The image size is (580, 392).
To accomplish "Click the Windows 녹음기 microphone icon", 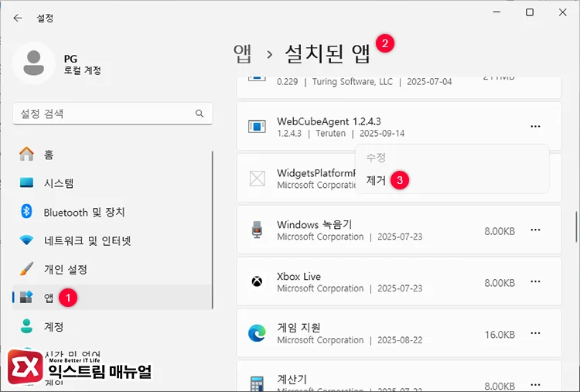I will pyautogui.click(x=257, y=230).
